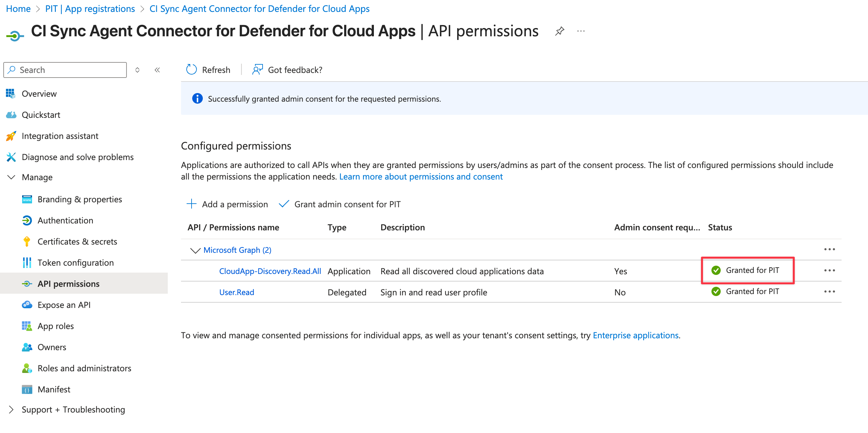The height and width of the screenshot is (433, 868).
Task: Open the Enterprise applications link
Action: 635,335
